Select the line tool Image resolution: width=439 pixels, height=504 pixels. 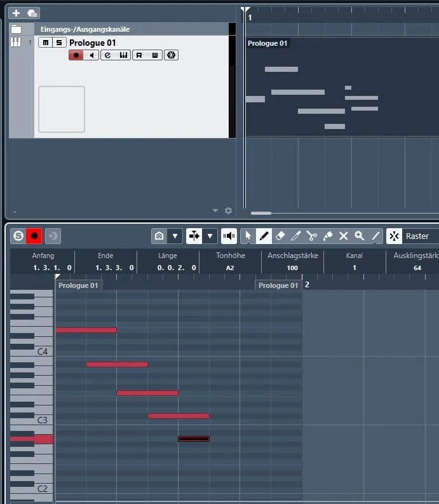tap(375, 236)
